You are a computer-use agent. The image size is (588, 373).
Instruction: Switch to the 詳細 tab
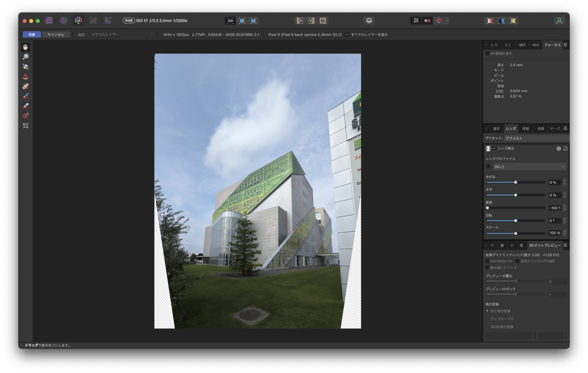coord(525,128)
